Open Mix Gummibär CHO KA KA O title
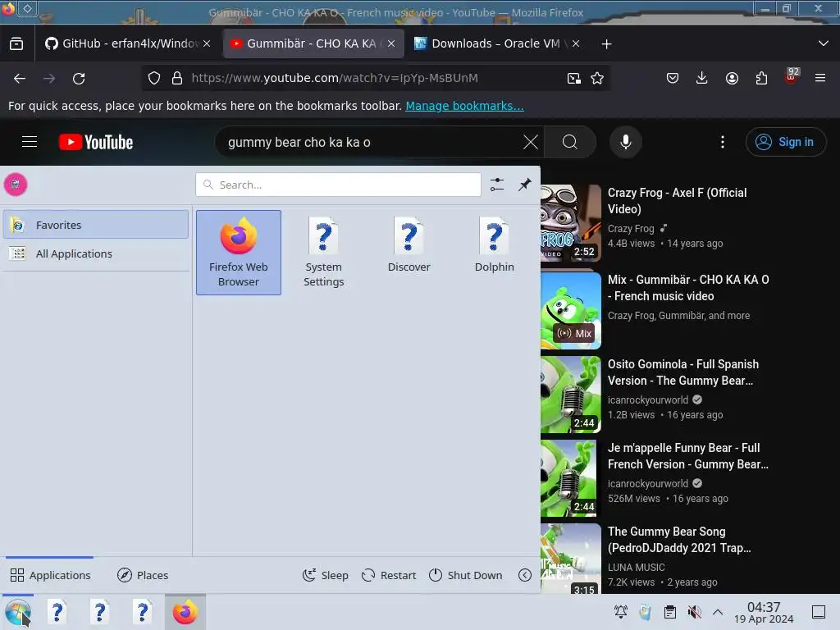840x630 pixels. pyautogui.click(x=688, y=288)
